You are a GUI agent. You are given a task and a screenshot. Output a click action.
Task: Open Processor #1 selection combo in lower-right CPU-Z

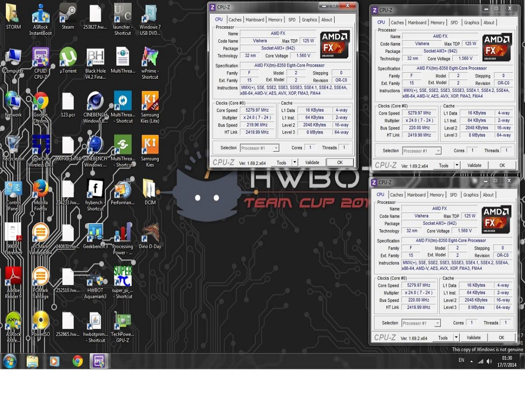(421, 323)
